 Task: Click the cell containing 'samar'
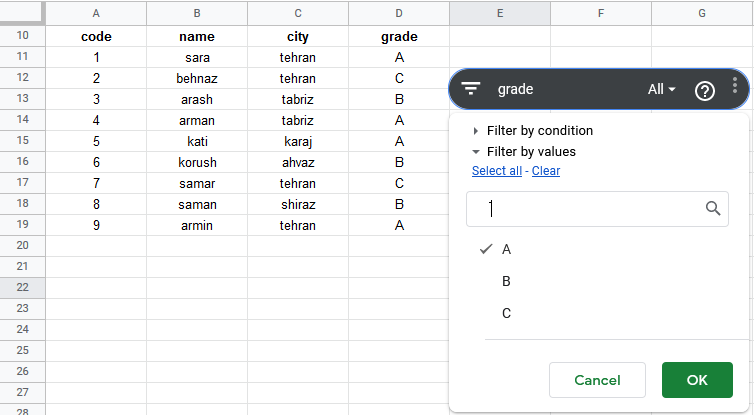[197, 183]
